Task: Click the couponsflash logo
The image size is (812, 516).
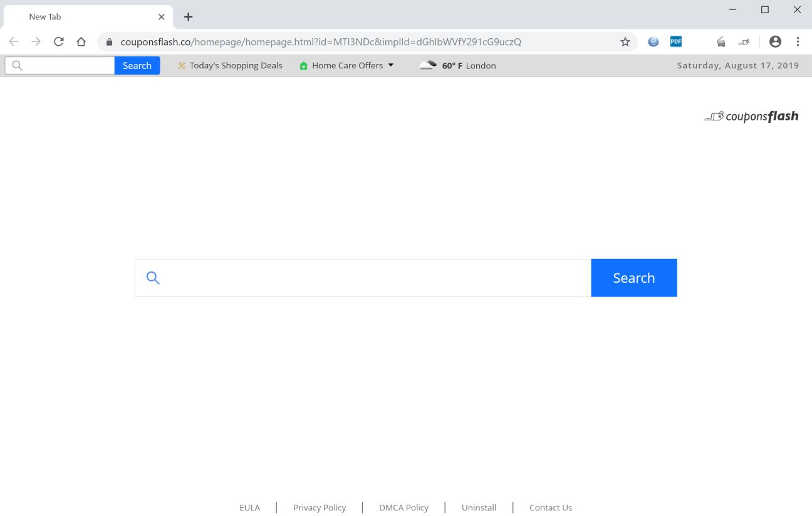Action: pos(751,116)
